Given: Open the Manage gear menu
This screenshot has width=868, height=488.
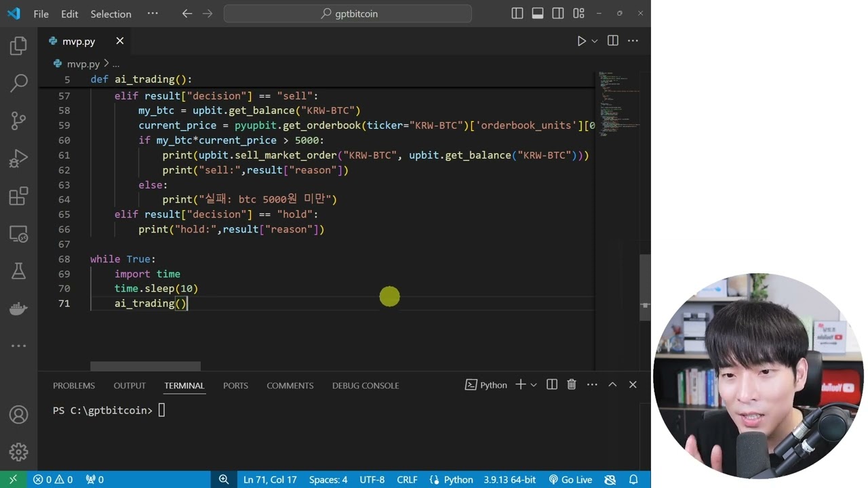Looking at the screenshot, I should tap(18, 451).
